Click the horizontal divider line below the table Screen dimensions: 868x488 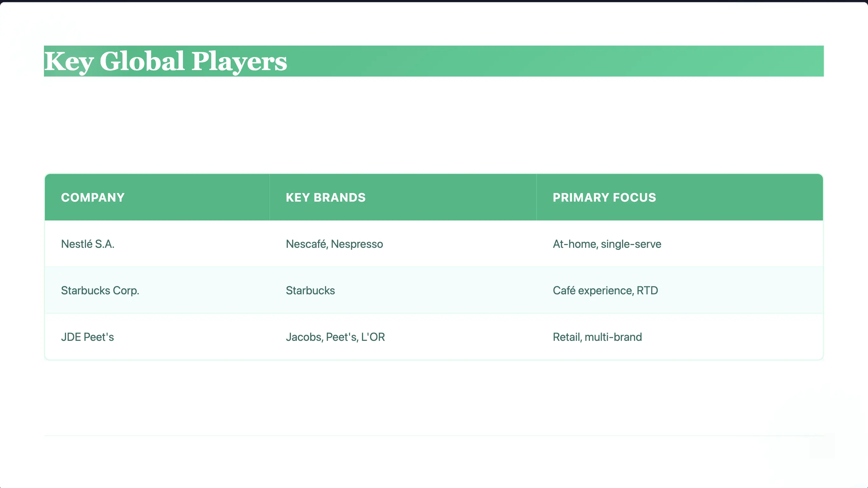[434, 436]
